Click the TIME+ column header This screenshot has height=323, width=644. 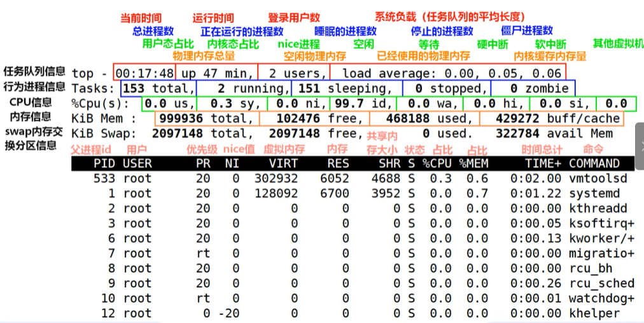click(x=543, y=163)
